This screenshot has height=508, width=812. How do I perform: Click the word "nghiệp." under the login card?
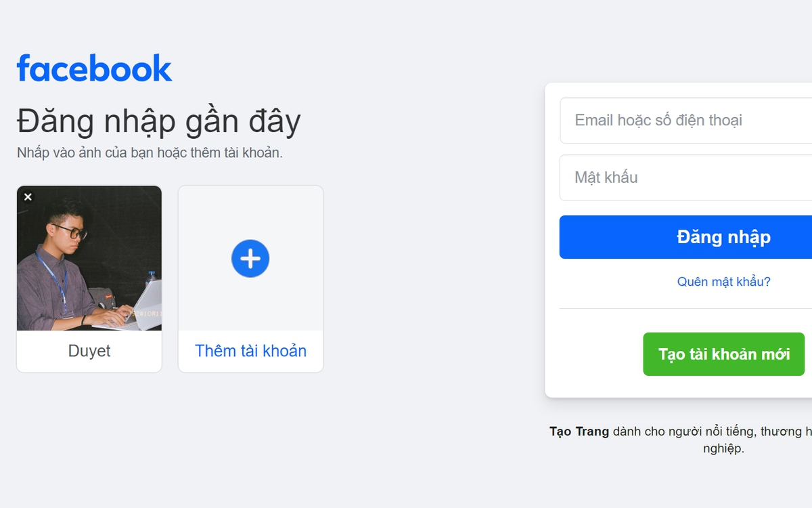[x=723, y=448]
